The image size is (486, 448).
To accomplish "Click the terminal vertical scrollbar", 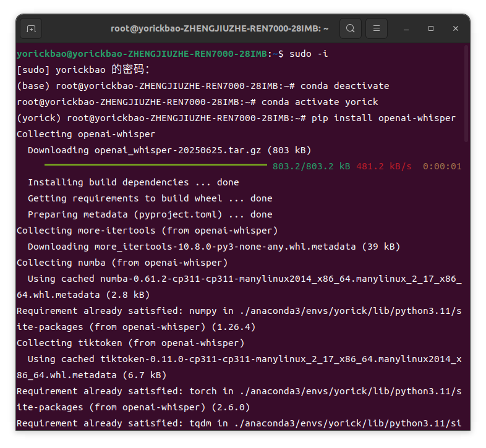I will pos(466,94).
